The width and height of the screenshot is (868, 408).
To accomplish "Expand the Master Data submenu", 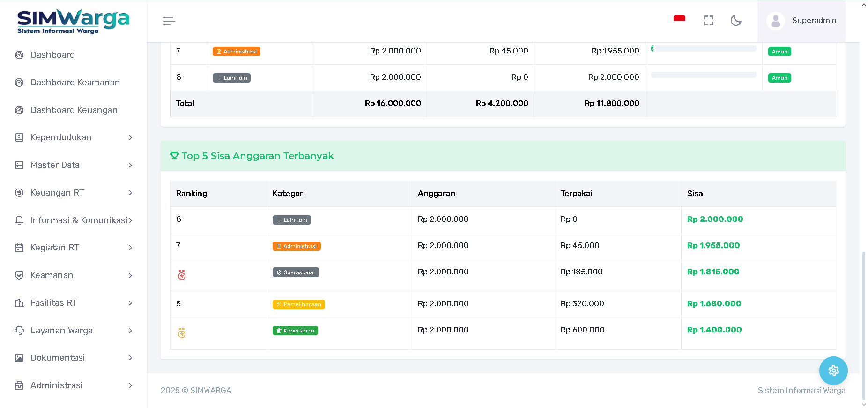I will 74,165.
